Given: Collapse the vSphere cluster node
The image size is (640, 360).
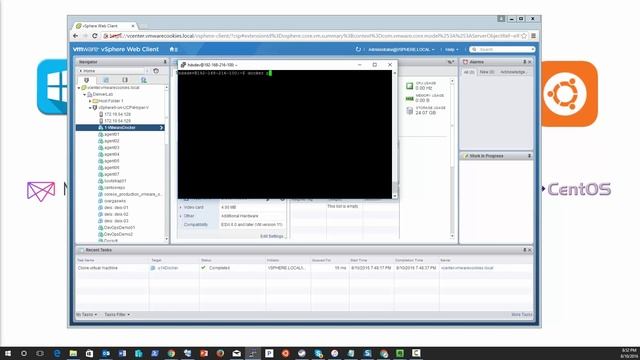Looking at the screenshot, I should click(90, 108).
